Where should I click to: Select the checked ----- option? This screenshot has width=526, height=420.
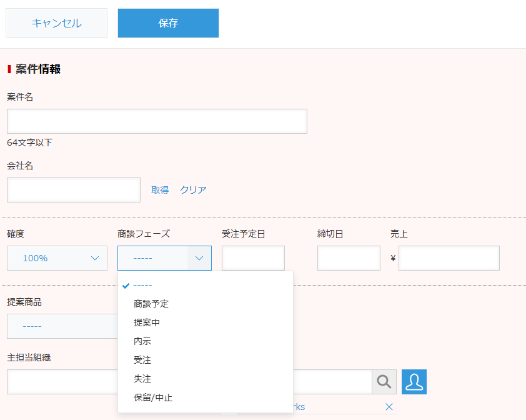click(206, 286)
